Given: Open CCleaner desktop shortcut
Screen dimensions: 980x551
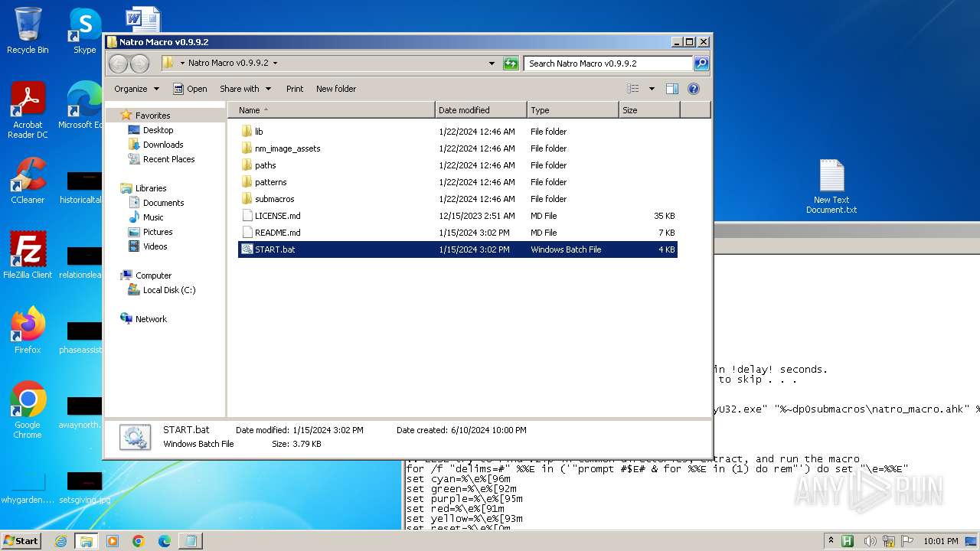Looking at the screenshot, I should 28,181.
